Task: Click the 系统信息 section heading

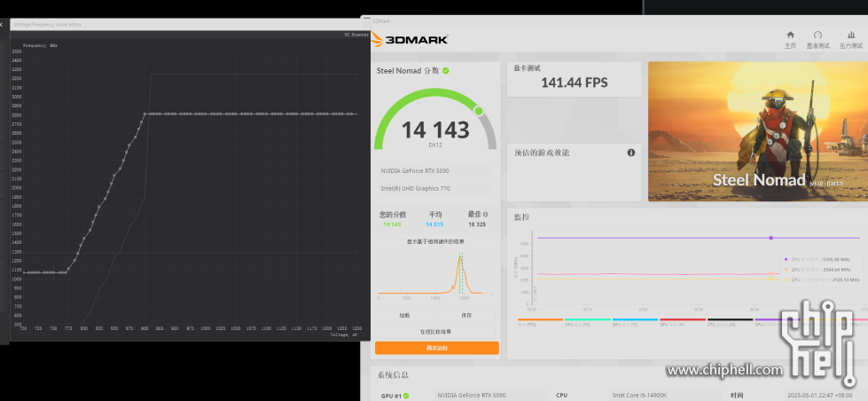Action: [393, 375]
